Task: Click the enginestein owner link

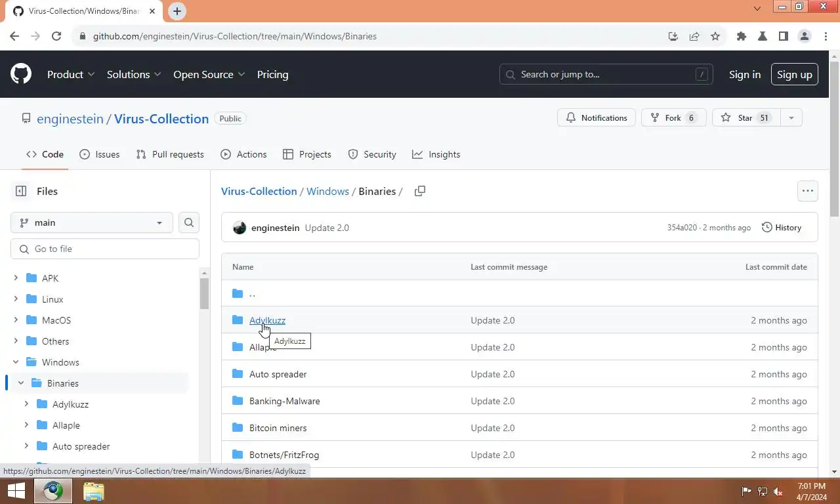Action: 70,119
